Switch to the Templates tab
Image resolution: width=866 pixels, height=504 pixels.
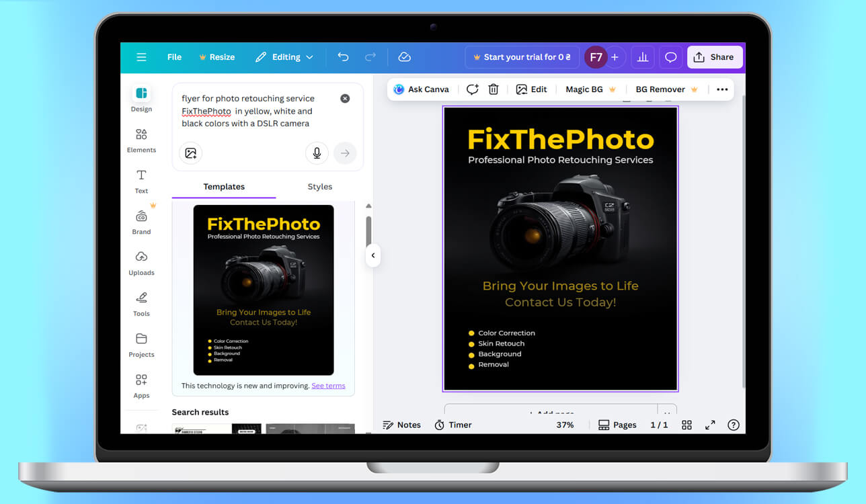224,187
